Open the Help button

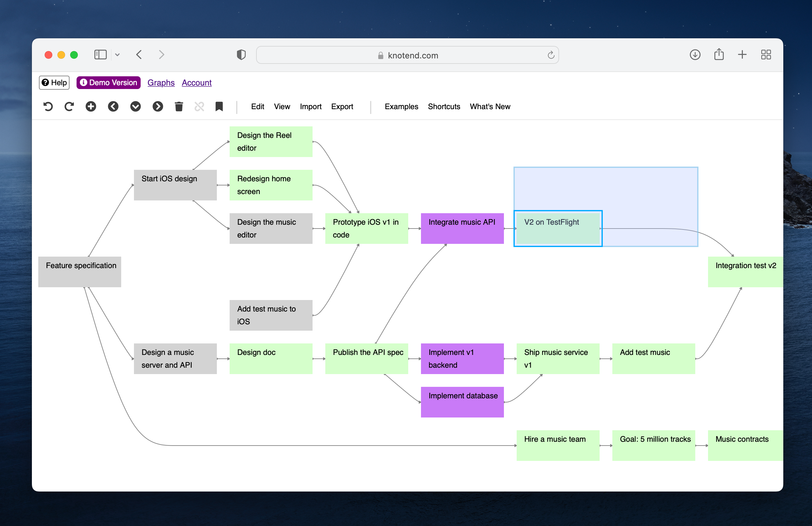coord(54,83)
